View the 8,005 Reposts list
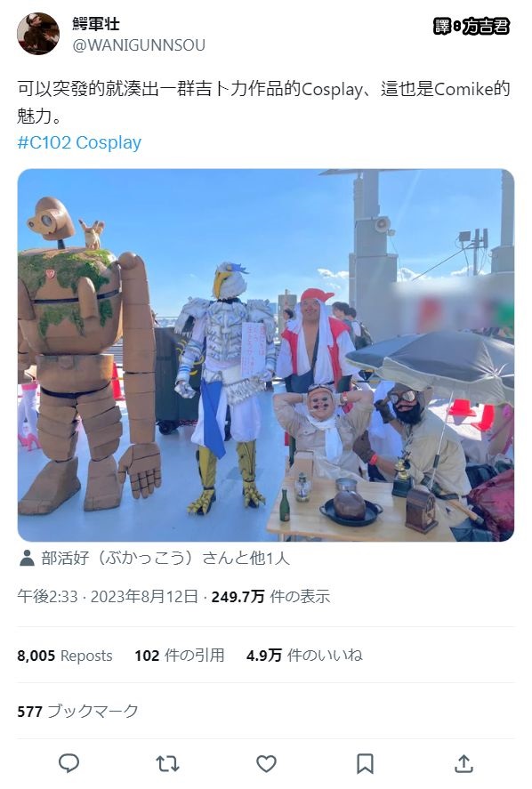 pyautogui.click(x=65, y=656)
